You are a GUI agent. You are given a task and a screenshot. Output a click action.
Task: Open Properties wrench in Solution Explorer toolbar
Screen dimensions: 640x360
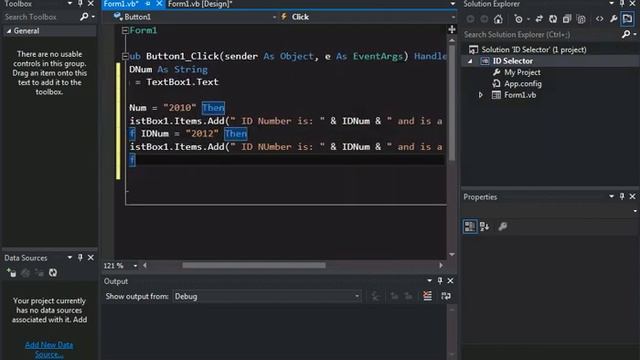point(613,19)
